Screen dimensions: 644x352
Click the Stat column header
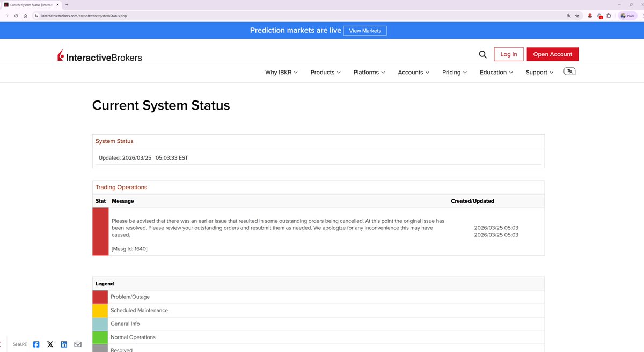[100, 201]
